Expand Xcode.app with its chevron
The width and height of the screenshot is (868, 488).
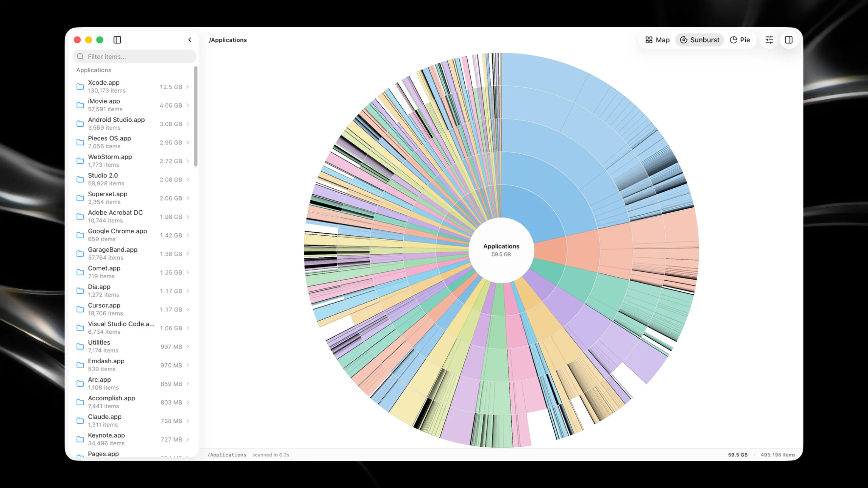point(188,86)
